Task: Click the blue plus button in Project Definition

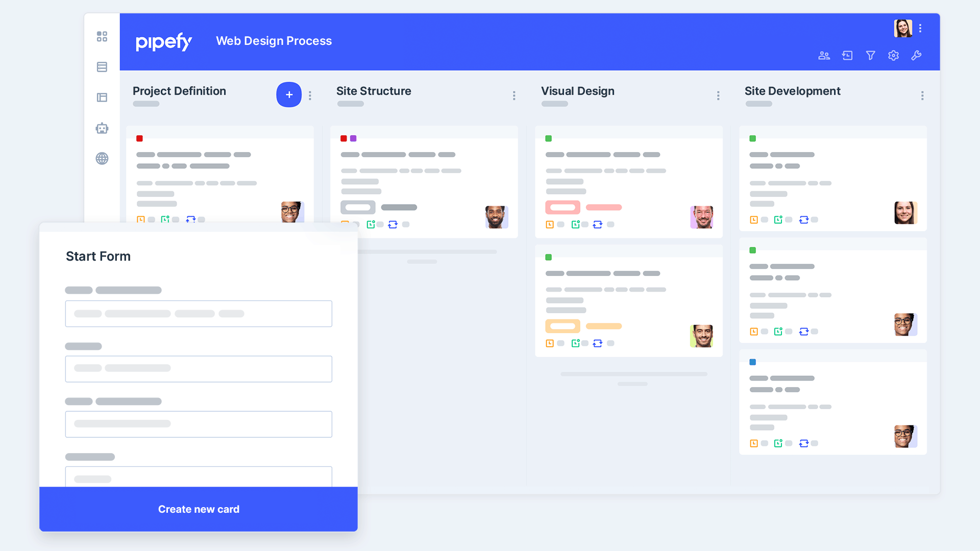Action: point(288,95)
